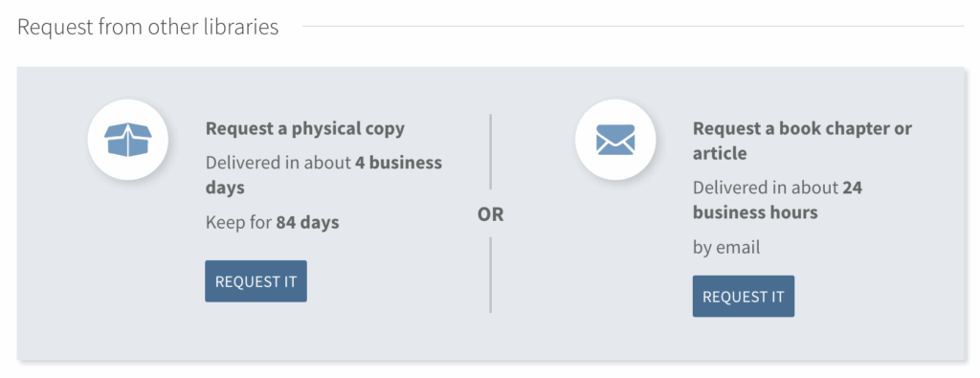Click the vertical divider line above OR
Viewport: 980px width, 378px height.
491,151
